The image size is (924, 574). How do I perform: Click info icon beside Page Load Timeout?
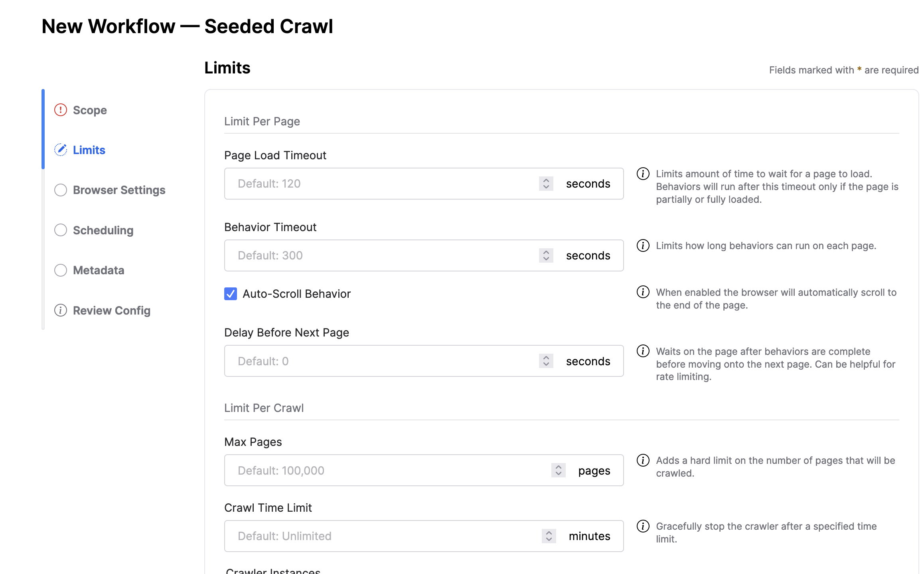pos(643,174)
